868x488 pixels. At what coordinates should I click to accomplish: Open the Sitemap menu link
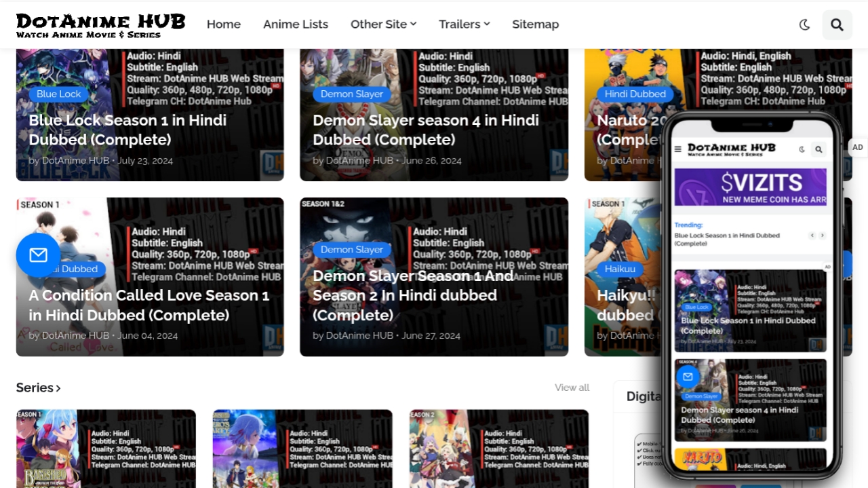[x=535, y=24]
